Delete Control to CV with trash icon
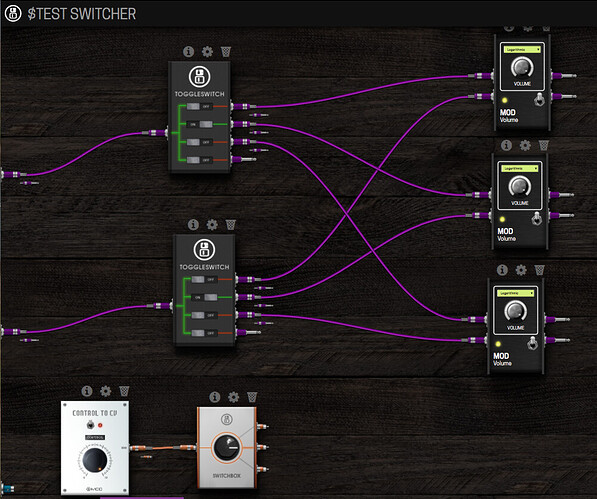 [x=124, y=391]
